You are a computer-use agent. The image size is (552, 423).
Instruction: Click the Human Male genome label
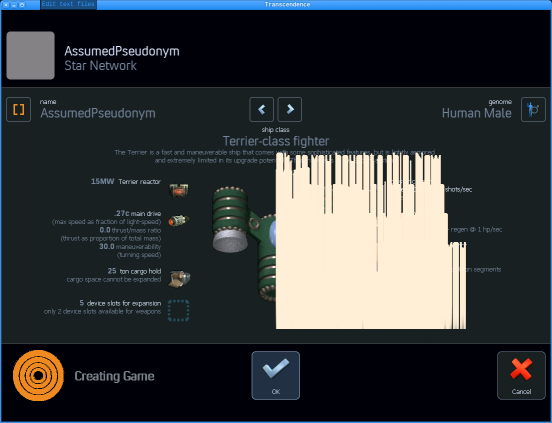(x=477, y=113)
